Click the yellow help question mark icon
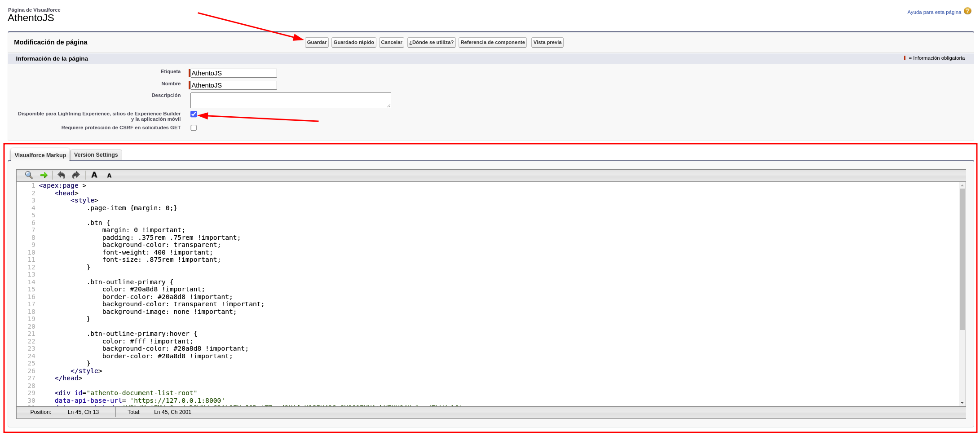The height and width of the screenshot is (440, 980). (967, 11)
